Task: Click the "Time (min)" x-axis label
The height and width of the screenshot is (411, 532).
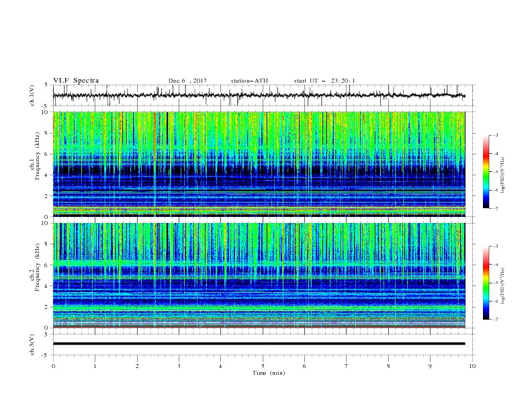Action: tap(269, 373)
